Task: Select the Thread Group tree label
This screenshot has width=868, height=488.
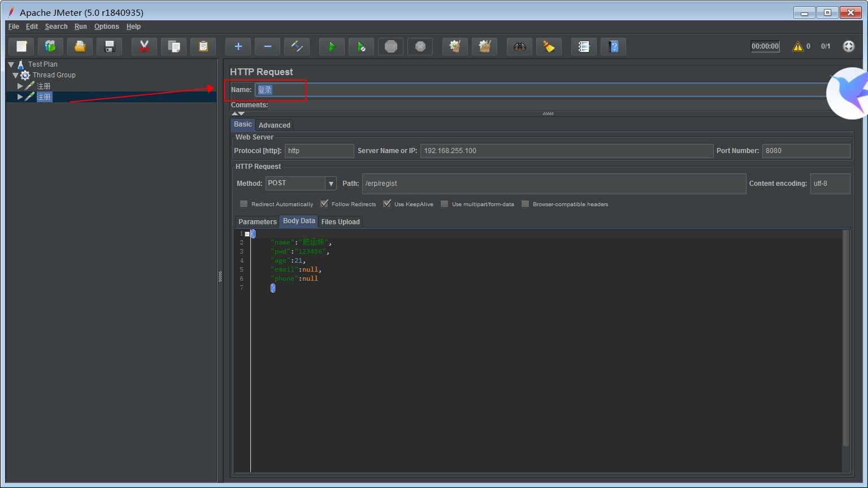Action: 54,75
